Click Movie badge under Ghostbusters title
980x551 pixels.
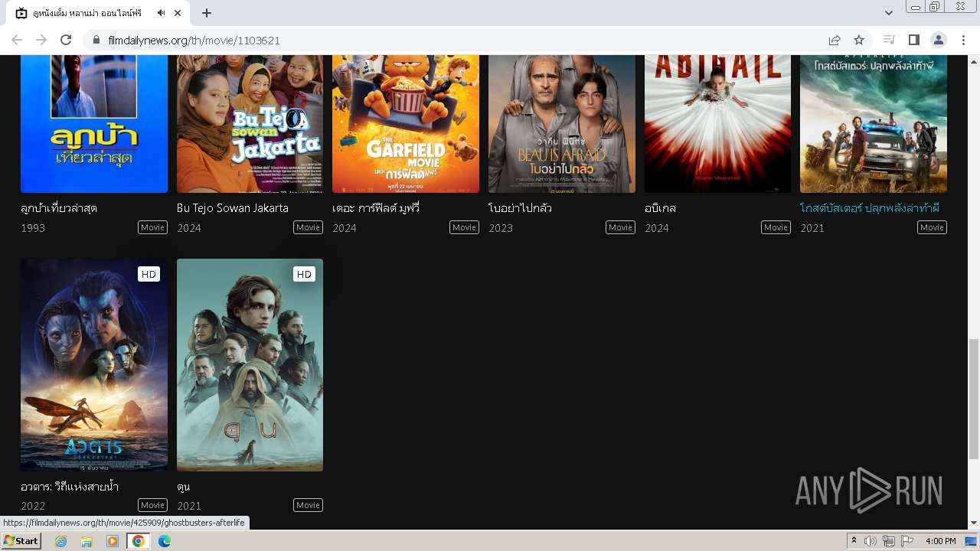pyautogui.click(x=932, y=227)
